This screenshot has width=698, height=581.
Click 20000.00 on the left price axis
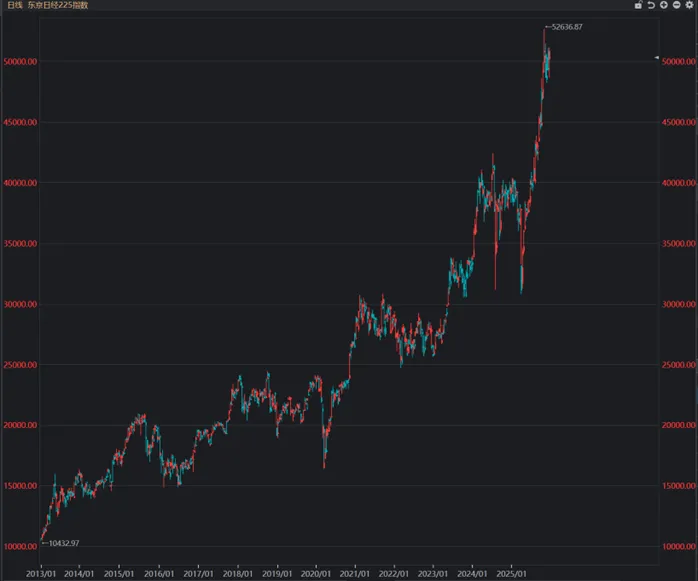click(x=20, y=425)
